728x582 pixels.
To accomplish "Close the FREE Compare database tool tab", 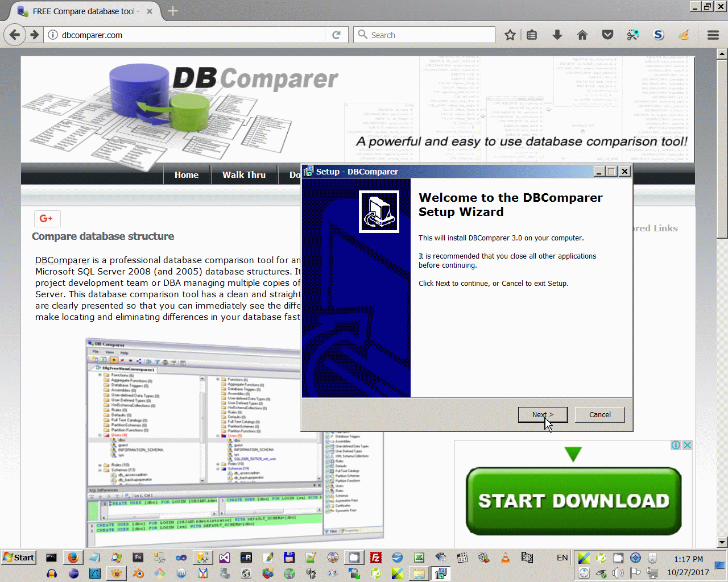I will point(150,11).
